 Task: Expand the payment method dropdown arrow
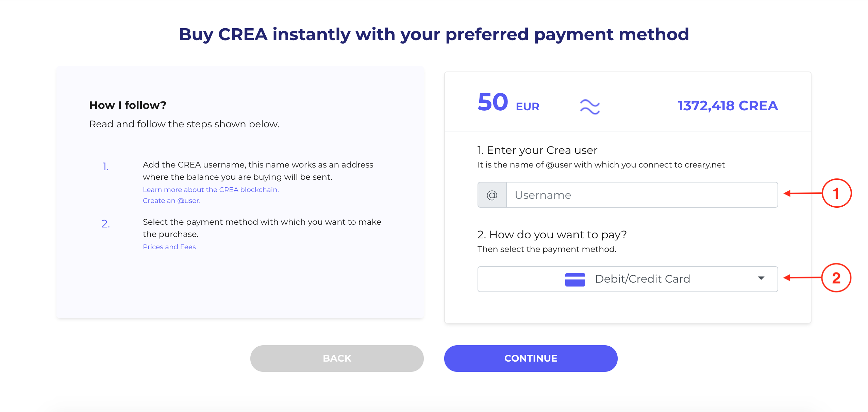pos(761,278)
